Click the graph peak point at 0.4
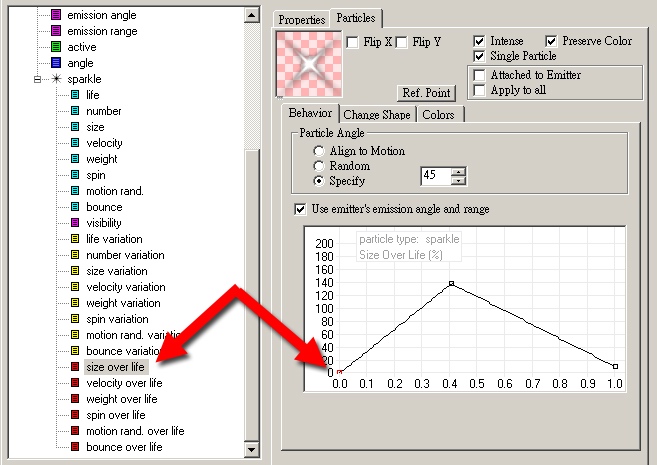The image size is (657, 465). coord(451,284)
